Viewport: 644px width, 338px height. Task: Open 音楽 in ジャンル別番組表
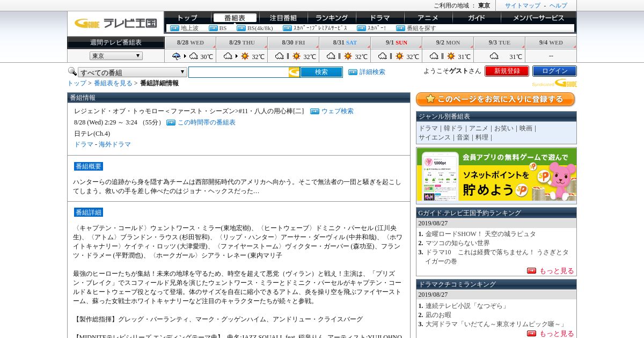tap(463, 137)
